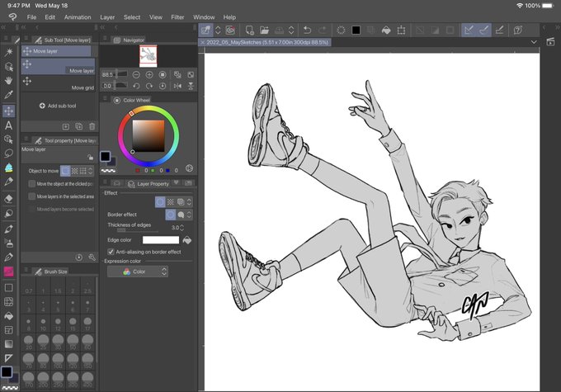Click the Redo arrow in command bar
Viewport: 561px width, 392px height.
point(323,31)
